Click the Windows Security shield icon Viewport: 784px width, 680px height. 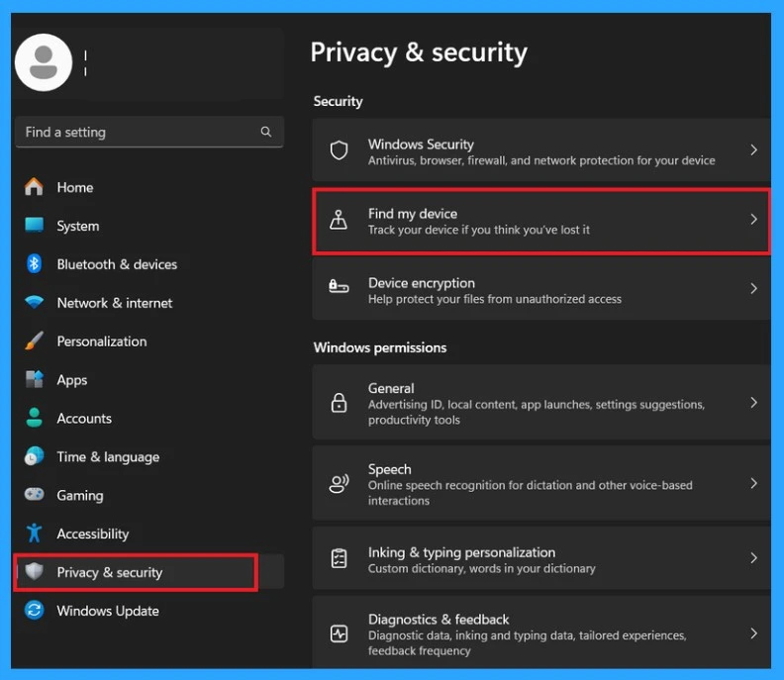tap(339, 150)
